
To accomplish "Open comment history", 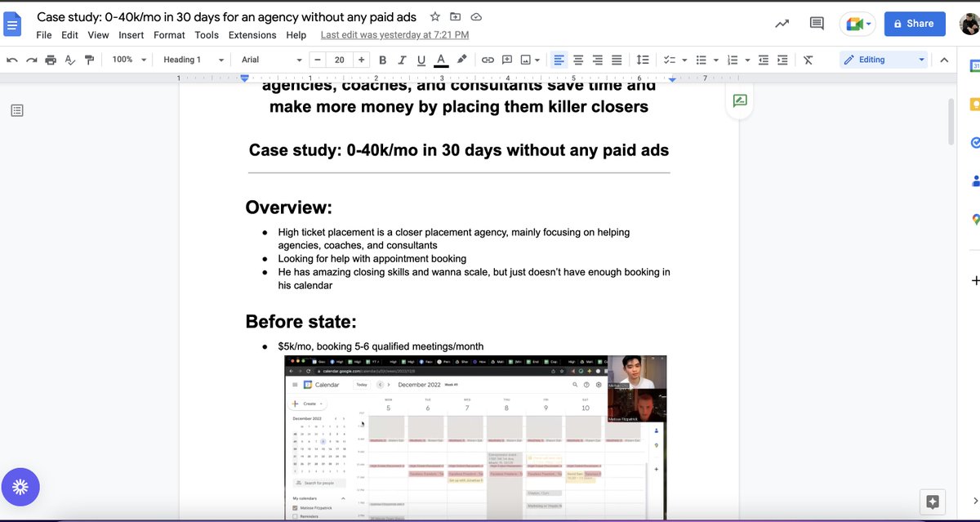I will click(x=817, y=24).
